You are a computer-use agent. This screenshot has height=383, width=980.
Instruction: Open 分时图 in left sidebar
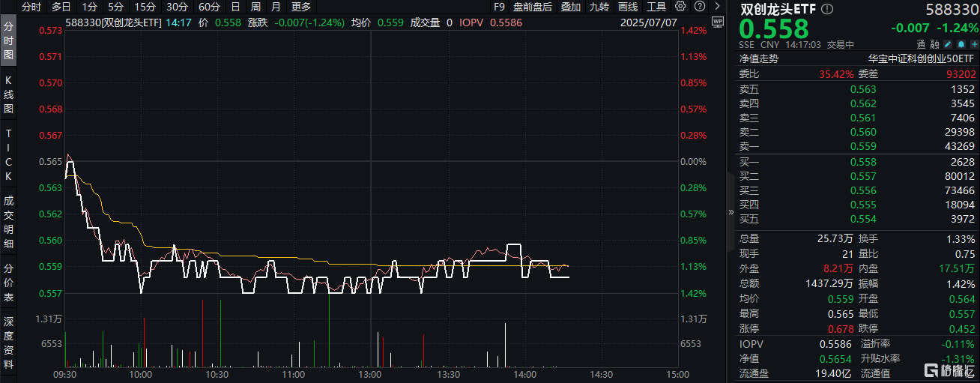pos(8,41)
